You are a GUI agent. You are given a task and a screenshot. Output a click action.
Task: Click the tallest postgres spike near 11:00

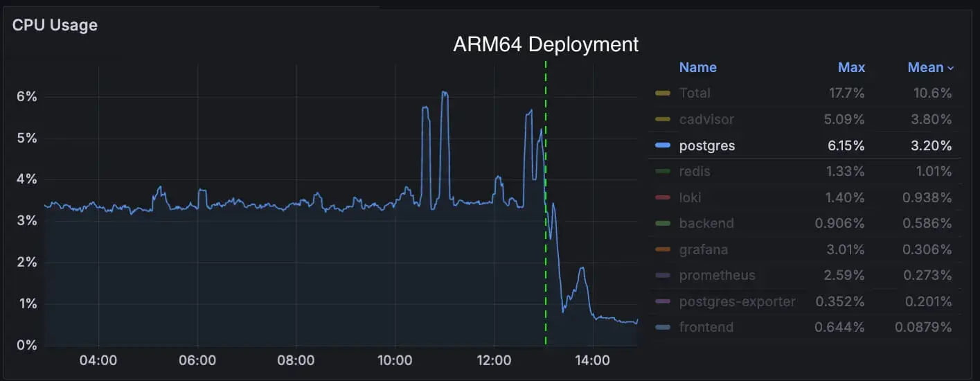[x=445, y=93]
